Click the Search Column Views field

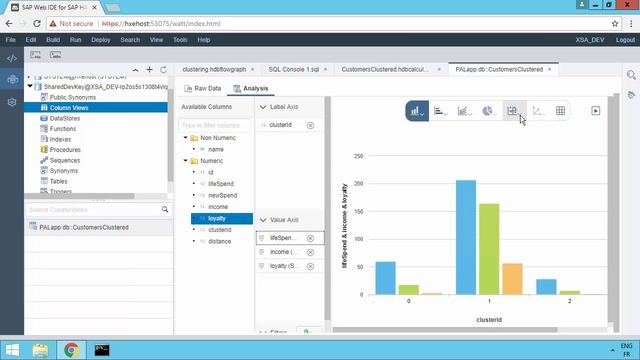93,210
